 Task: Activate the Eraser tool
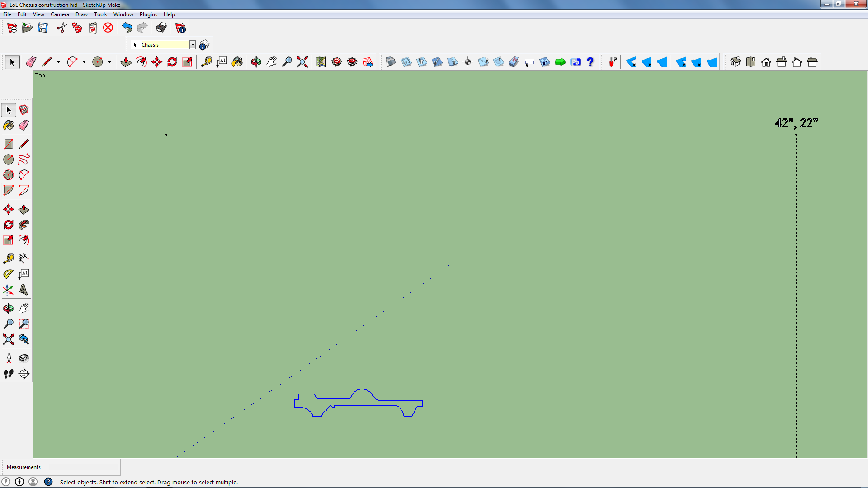31,62
